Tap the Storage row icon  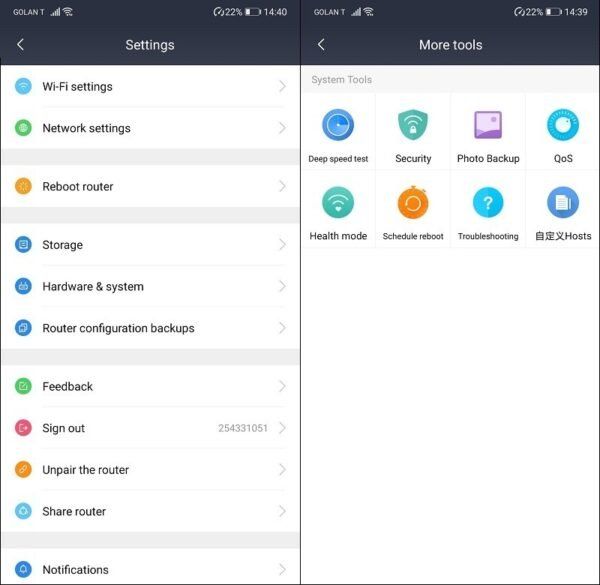tap(23, 244)
